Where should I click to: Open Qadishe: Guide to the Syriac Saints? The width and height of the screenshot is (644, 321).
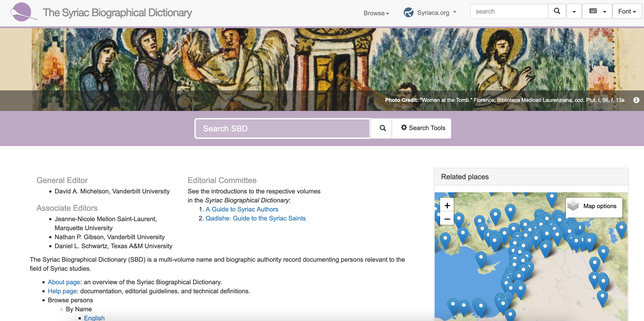click(x=256, y=218)
